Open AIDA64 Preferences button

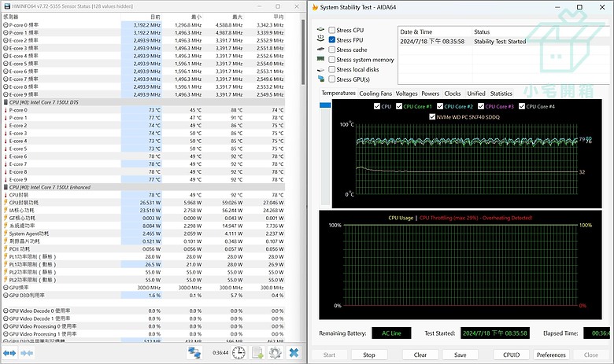pyautogui.click(x=551, y=355)
